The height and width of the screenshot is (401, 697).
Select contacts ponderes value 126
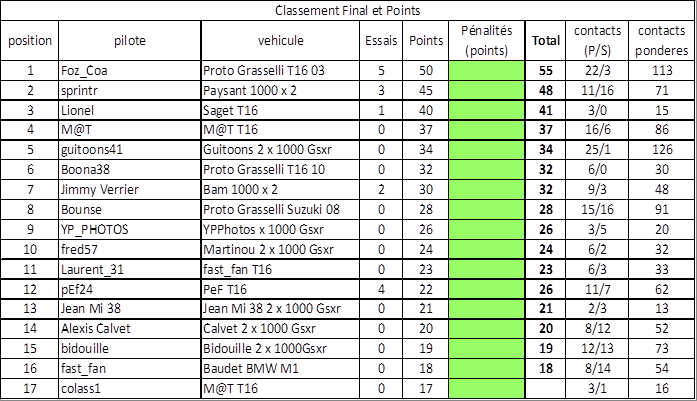(x=662, y=149)
